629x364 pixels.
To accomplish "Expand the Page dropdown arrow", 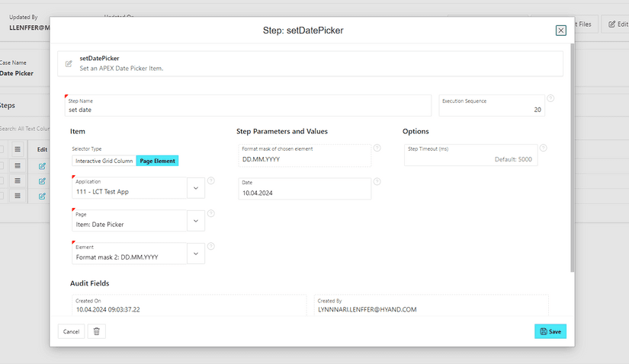I will (196, 221).
